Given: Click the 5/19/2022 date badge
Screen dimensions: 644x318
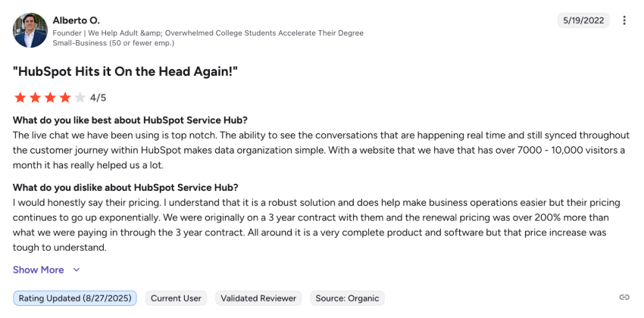Looking at the screenshot, I should [x=583, y=20].
